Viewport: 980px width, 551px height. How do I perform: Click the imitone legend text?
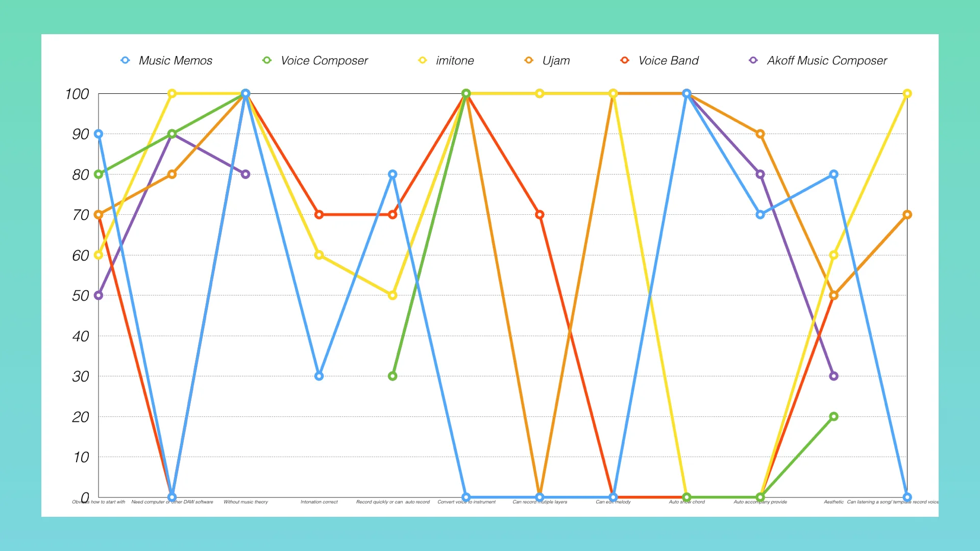point(455,61)
